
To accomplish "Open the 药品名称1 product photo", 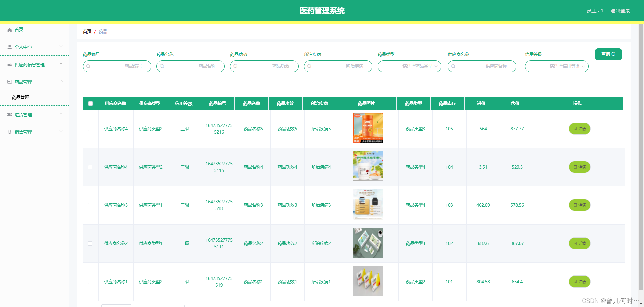I will (x=368, y=281).
